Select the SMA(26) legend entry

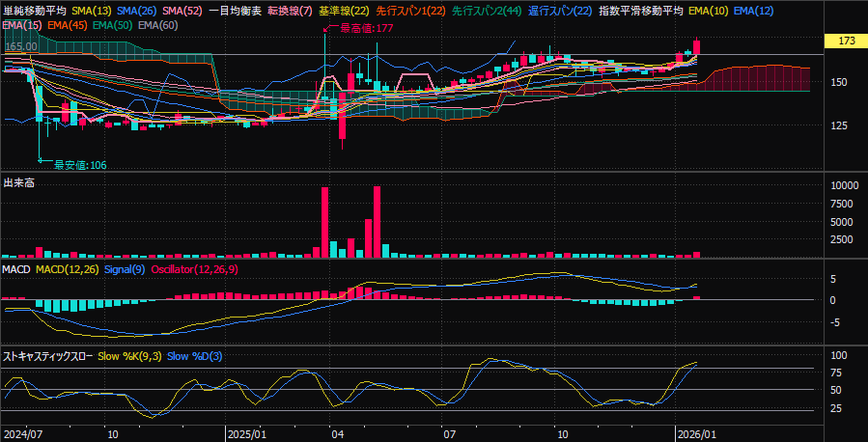coord(136,11)
